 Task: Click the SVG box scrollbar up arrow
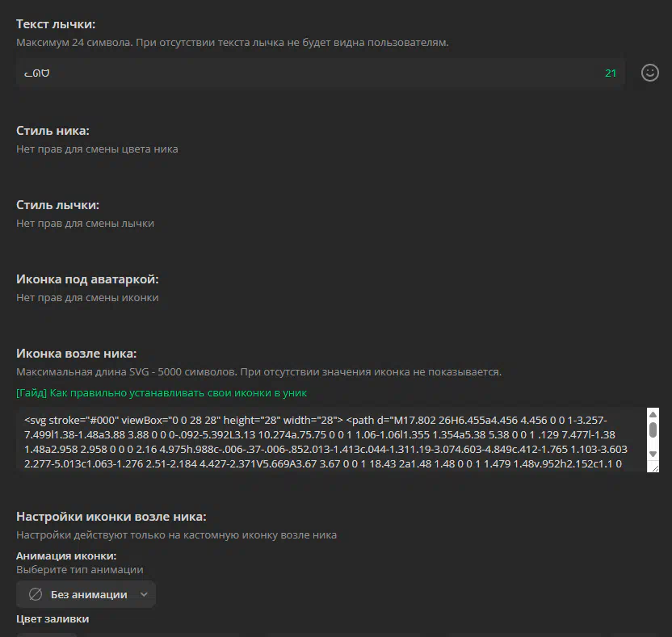click(x=653, y=414)
